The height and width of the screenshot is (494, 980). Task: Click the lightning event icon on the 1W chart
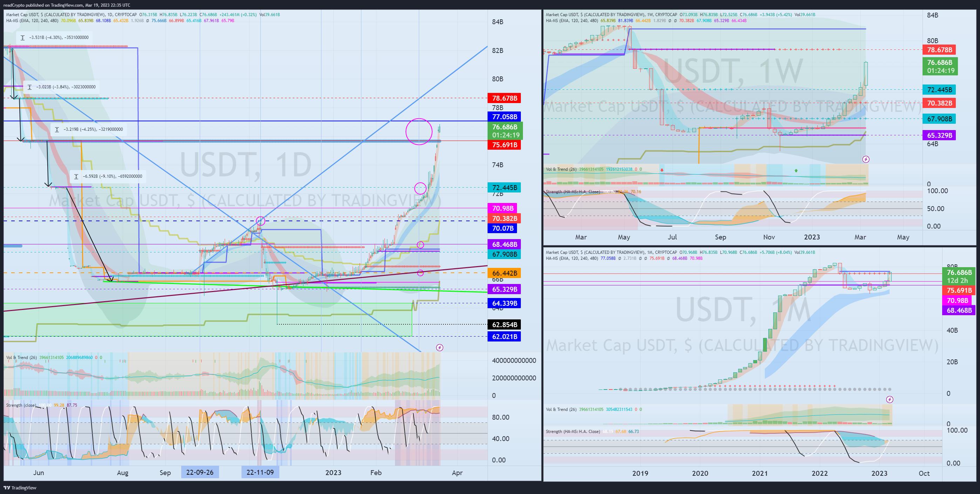pos(865,159)
